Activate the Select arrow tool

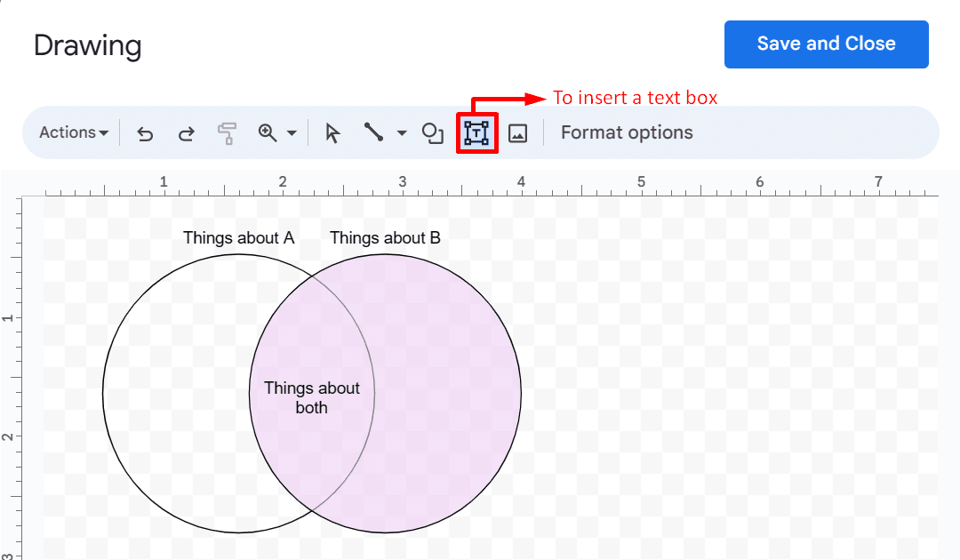pos(330,132)
